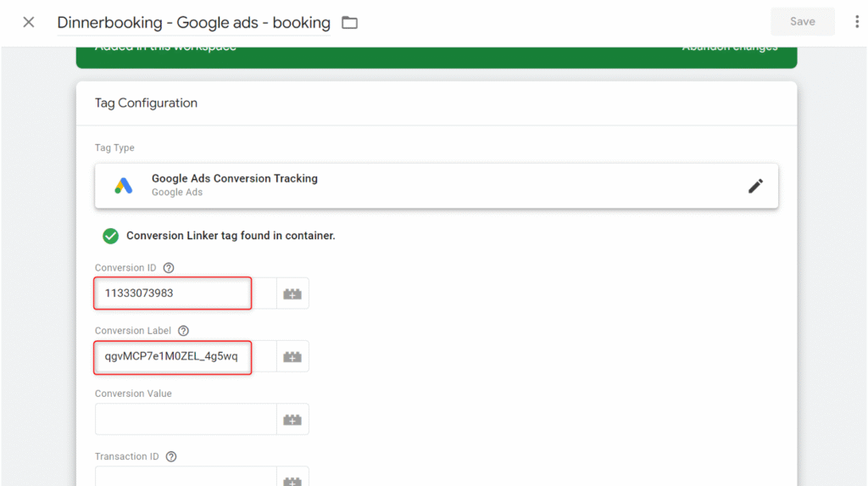Insert variable using Conversion Label picker icon
The image size is (868, 486).
click(x=292, y=356)
